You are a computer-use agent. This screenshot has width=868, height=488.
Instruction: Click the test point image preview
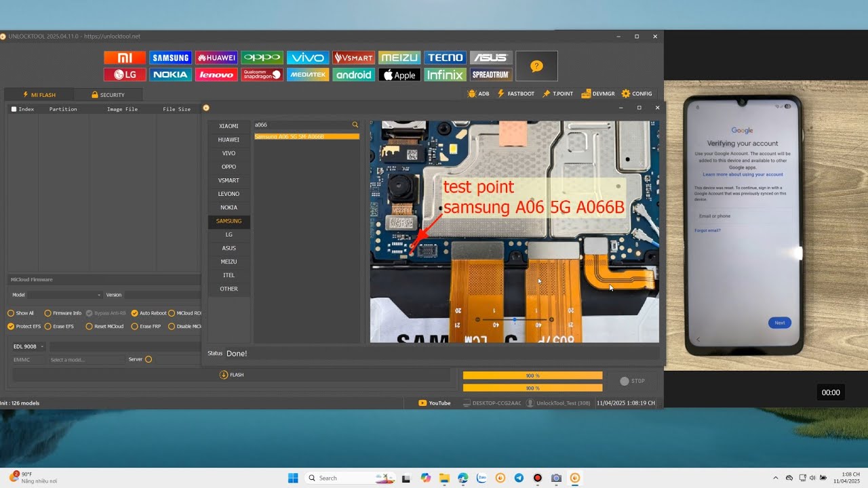coord(514,231)
